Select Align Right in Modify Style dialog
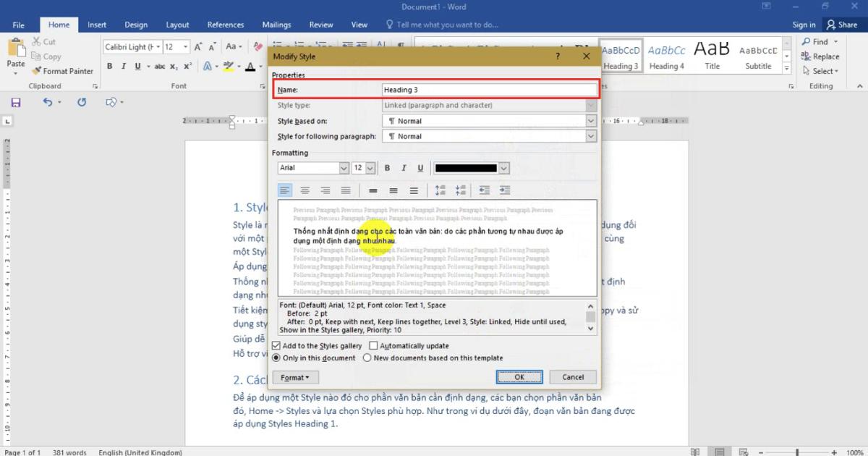The image size is (868, 456). point(325,190)
